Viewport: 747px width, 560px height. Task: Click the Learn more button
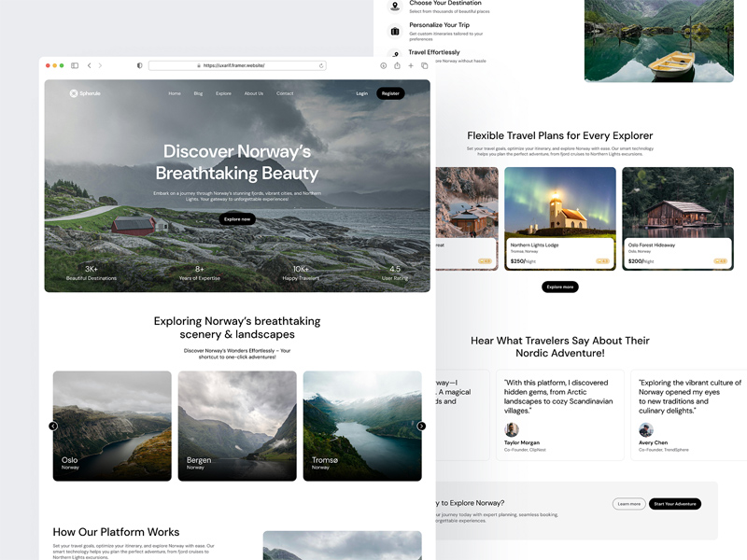(x=629, y=504)
